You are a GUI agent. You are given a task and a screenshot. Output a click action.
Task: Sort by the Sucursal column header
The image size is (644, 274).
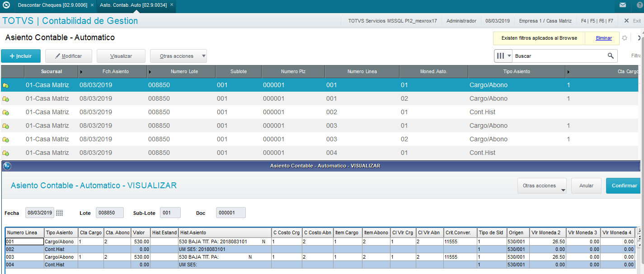tap(52, 71)
